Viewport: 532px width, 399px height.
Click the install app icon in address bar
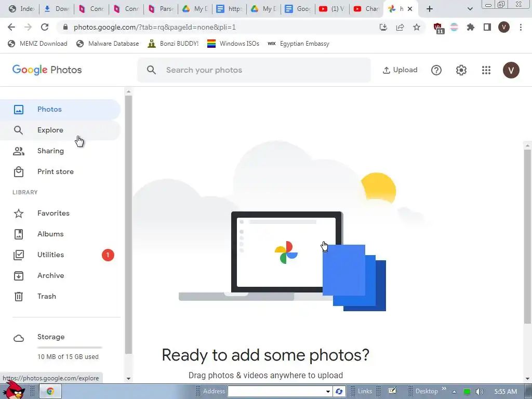[383, 27]
